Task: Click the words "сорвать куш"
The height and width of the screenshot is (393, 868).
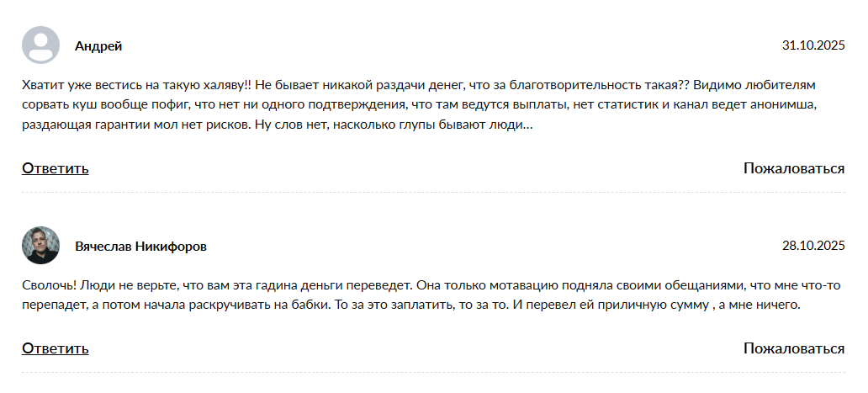Action: point(56,105)
